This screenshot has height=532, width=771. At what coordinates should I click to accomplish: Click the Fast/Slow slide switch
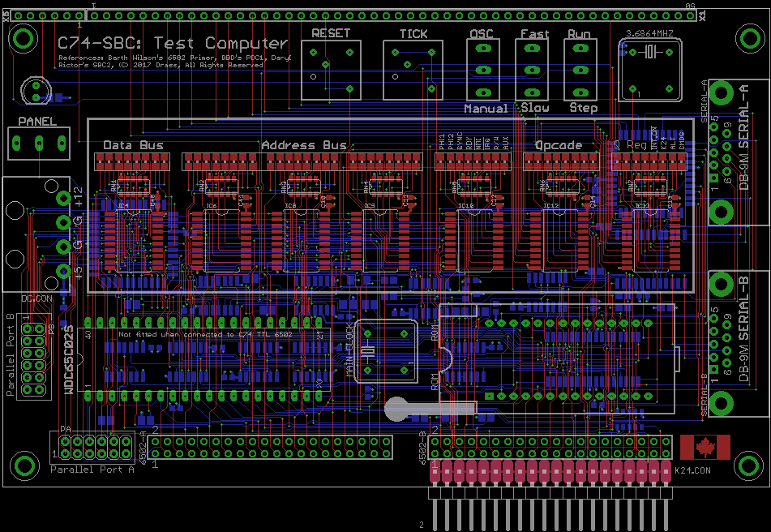point(533,71)
